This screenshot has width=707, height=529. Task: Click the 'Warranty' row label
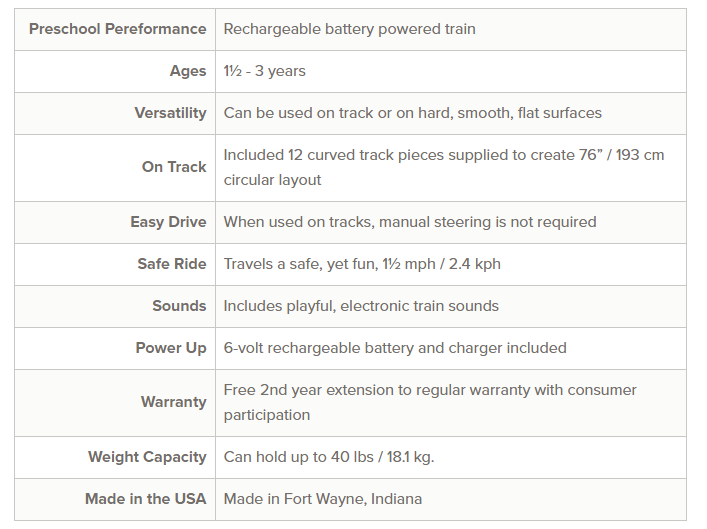click(173, 402)
